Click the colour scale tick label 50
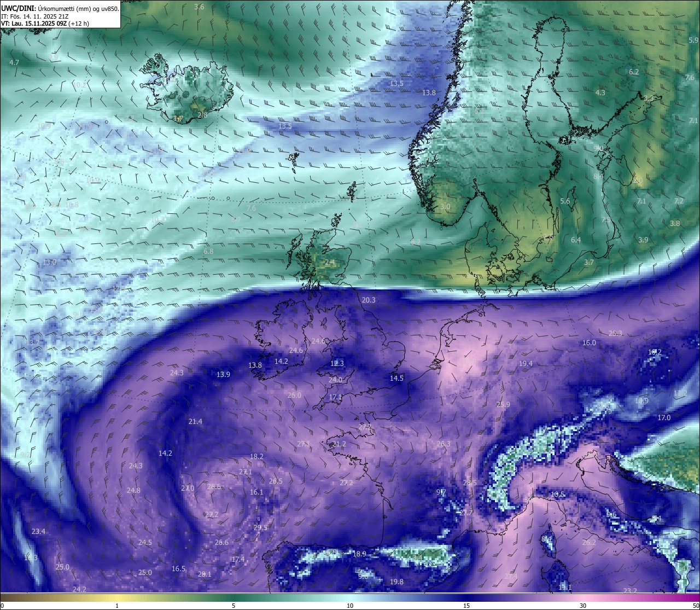700x610 pixels. click(696, 606)
